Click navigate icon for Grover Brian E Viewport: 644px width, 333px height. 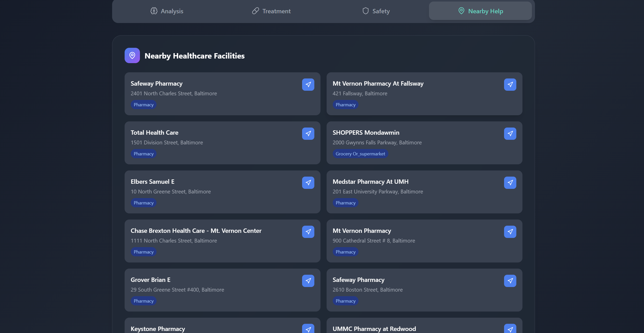pos(308,281)
